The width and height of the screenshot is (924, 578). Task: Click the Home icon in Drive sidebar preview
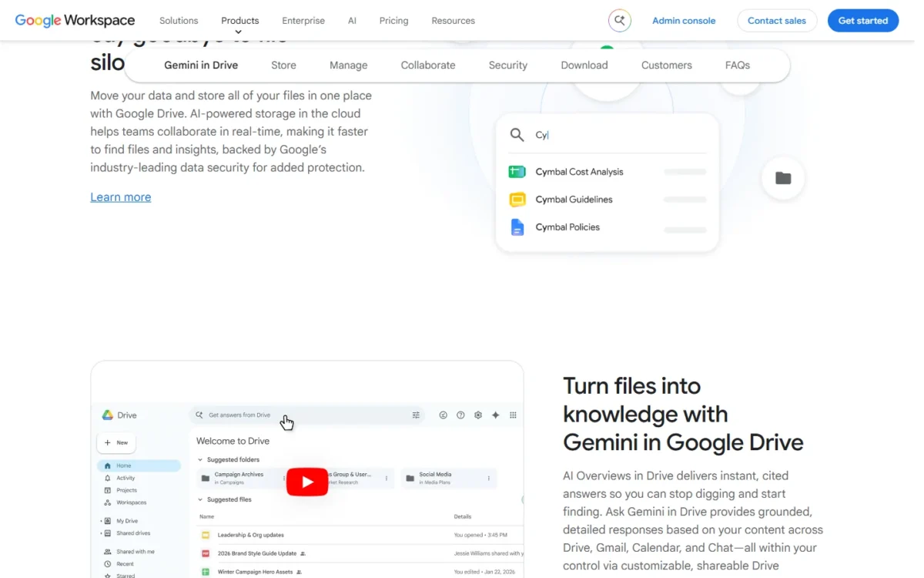pyautogui.click(x=108, y=465)
